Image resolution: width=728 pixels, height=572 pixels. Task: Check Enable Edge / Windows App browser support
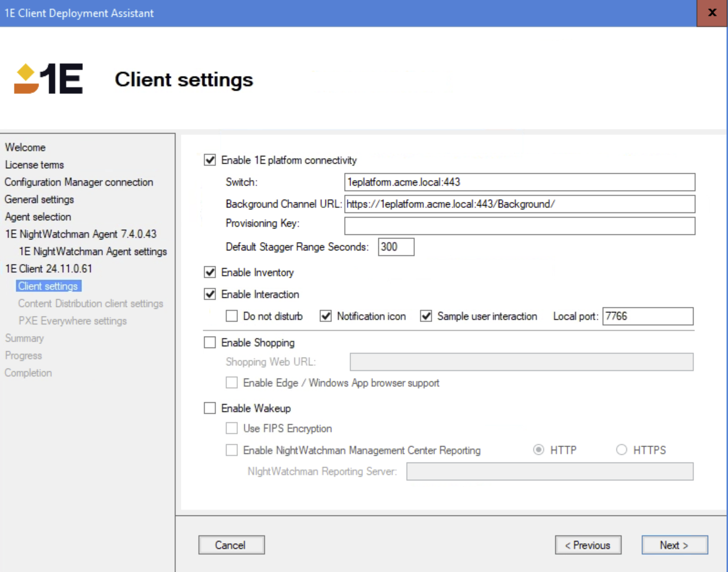tap(232, 383)
